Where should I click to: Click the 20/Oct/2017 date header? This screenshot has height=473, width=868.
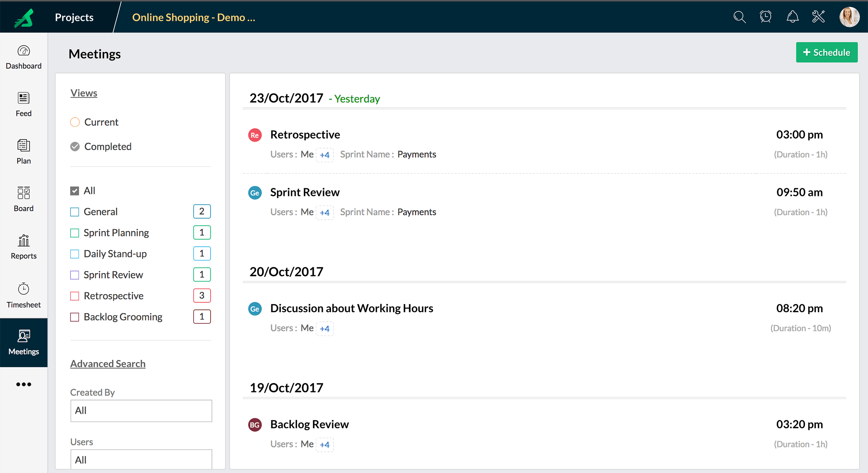click(286, 272)
